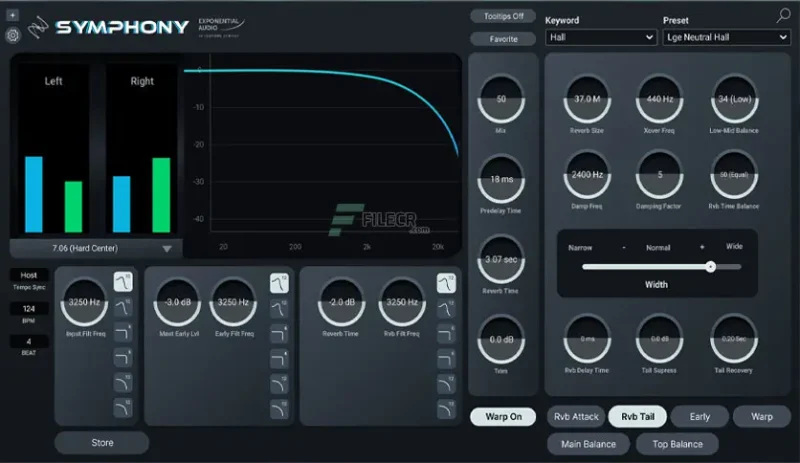Screen dimensions: 800x463
Task: Choose the dim resonant low-pass shape beside Input Filt Freq
Action: [x=123, y=308]
